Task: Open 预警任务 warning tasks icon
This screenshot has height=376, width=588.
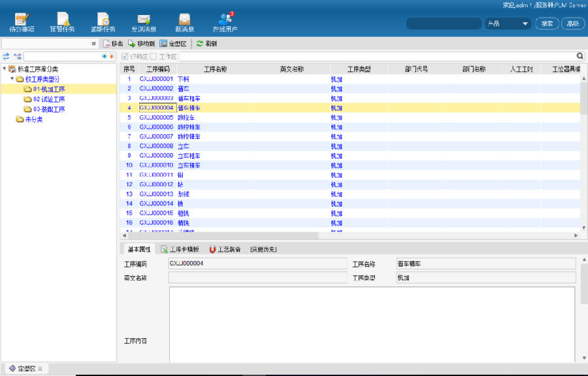Action: (62, 22)
